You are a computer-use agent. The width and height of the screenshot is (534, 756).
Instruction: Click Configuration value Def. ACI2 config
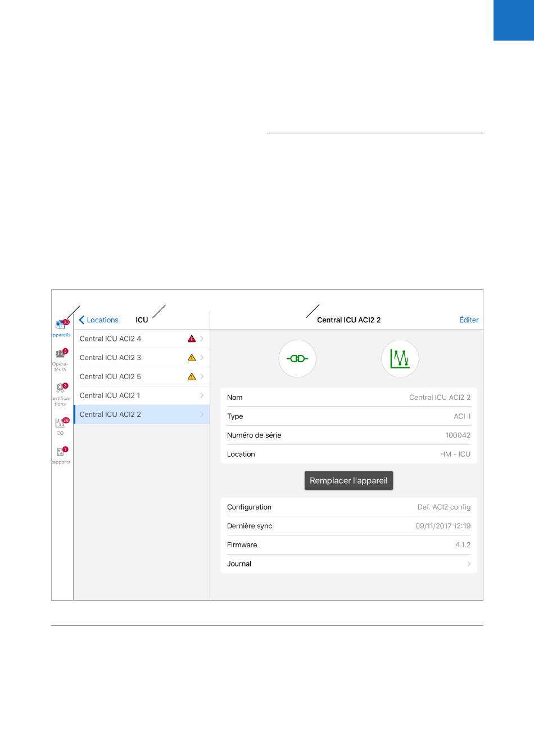point(444,507)
